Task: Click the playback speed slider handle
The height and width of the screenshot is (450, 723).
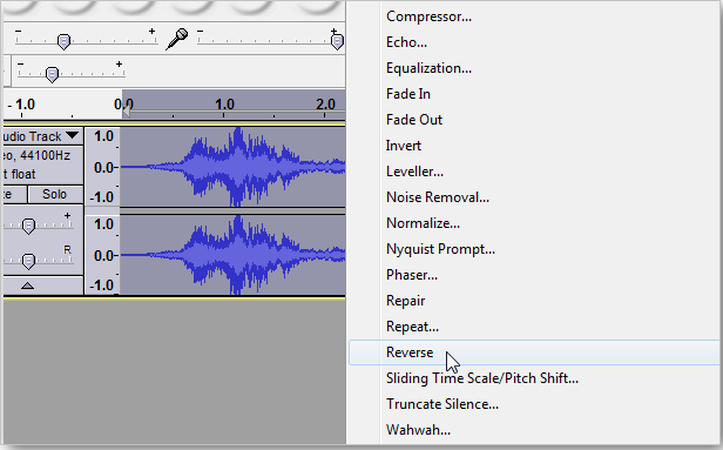Action: [52, 74]
